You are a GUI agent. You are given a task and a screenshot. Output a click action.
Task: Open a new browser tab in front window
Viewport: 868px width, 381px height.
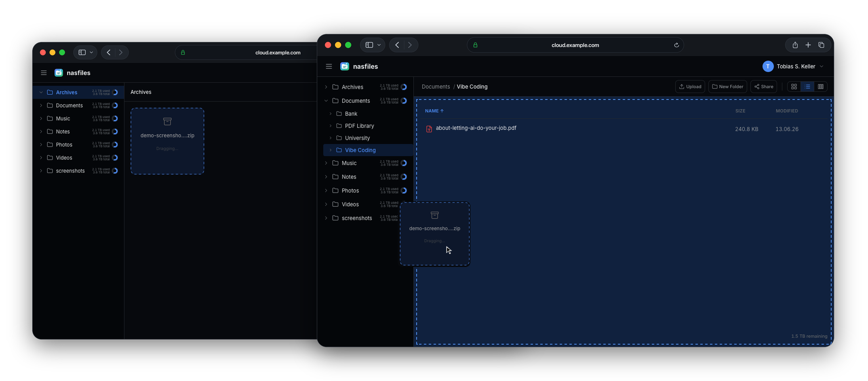coord(808,45)
